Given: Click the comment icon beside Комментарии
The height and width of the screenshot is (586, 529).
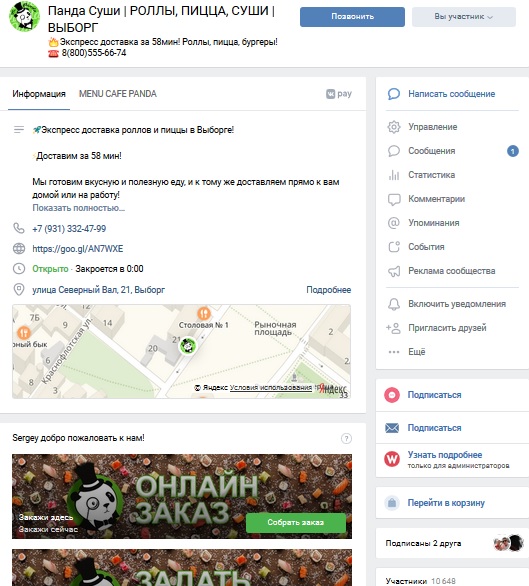Looking at the screenshot, I should point(394,199).
